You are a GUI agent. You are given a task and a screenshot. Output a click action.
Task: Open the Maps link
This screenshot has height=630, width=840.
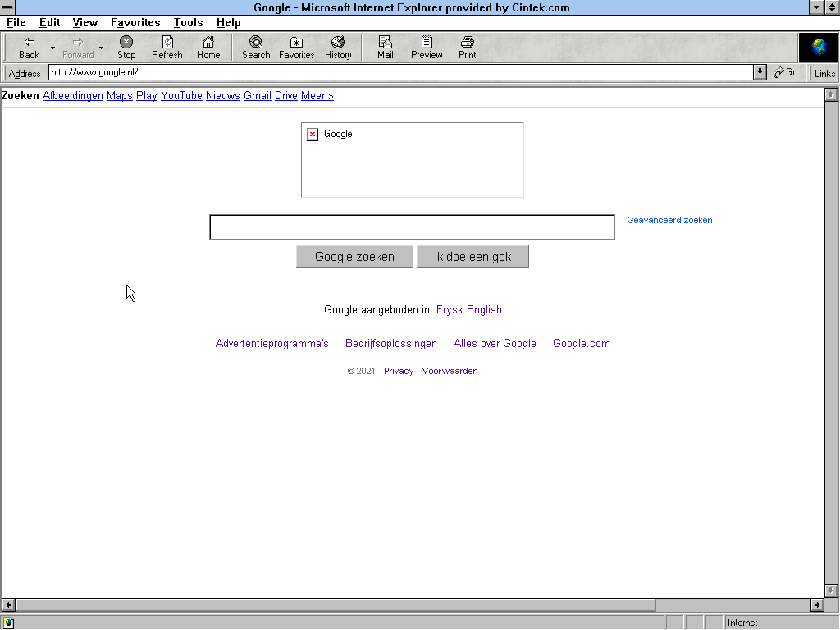click(120, 95)
